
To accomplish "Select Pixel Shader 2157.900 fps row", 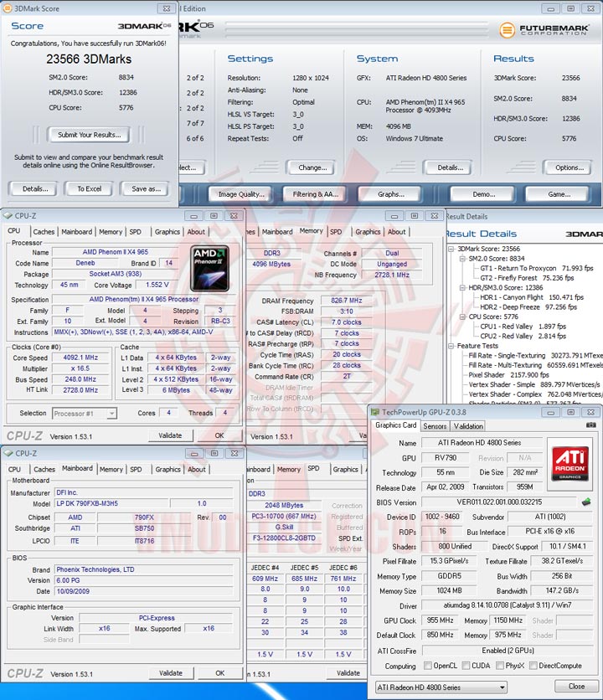I will point(508,375).
